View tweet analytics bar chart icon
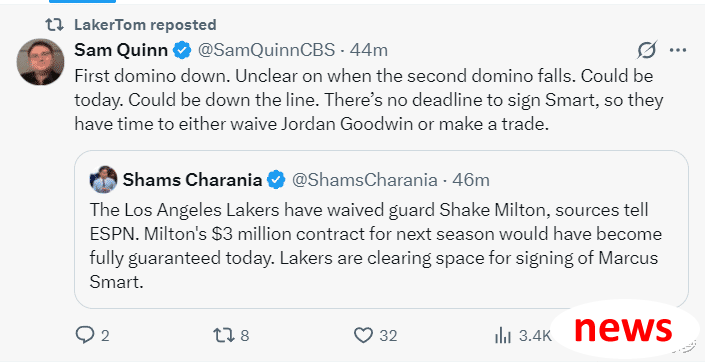This screenshot has width=705, height=364. [503, 335]
